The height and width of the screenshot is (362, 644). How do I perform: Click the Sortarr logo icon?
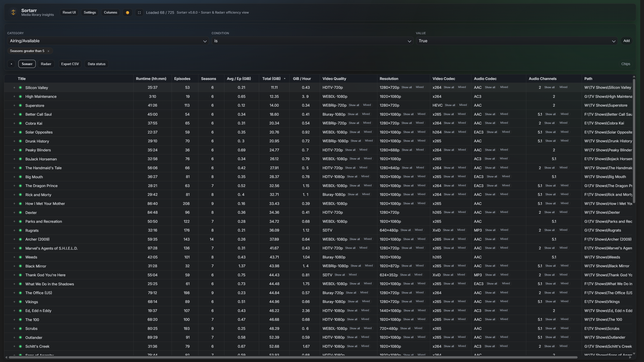[13, 12]
